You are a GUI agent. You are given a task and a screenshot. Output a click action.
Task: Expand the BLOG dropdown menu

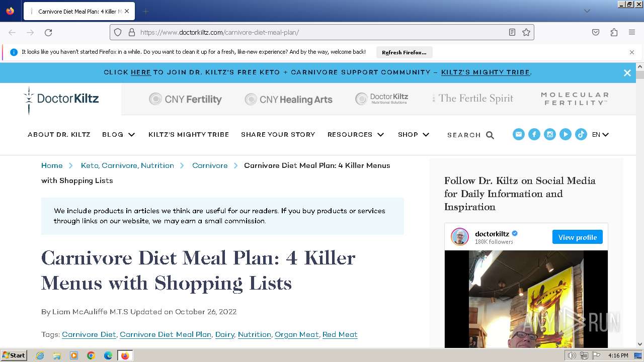pyautogui.click(x=119, y=135)
